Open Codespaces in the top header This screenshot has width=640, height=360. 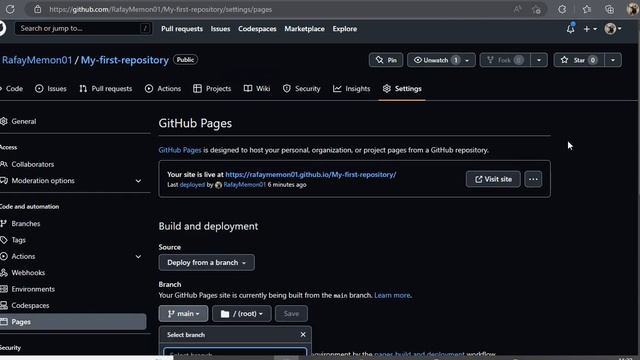[x=257, y=29]
